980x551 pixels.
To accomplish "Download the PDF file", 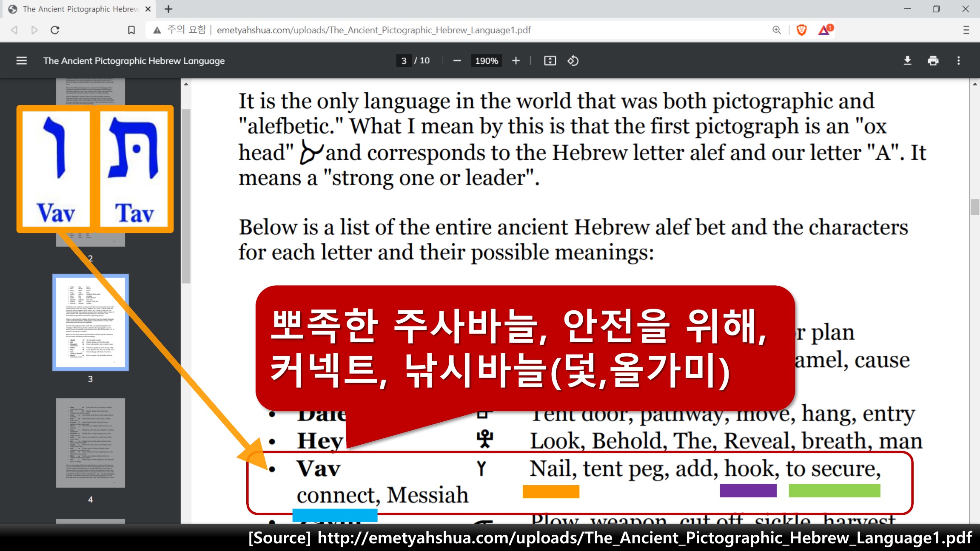I will pyautogui.click(x=907, y=61).
